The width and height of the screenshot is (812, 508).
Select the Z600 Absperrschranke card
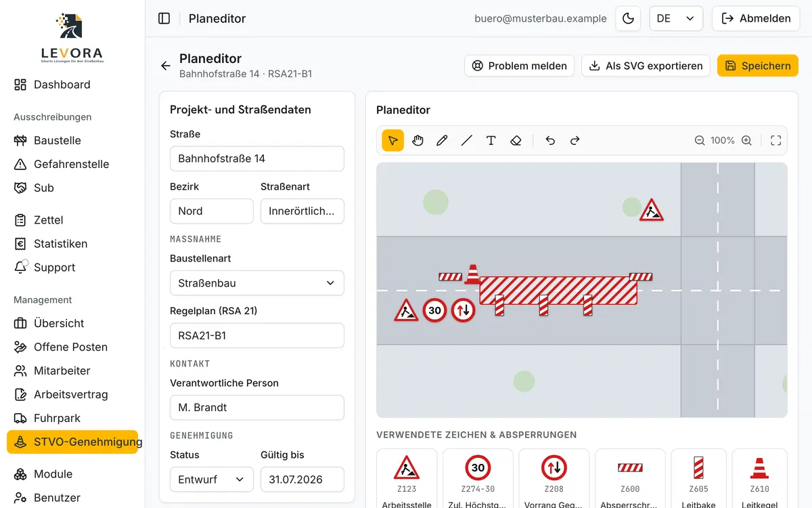point(630,479)
